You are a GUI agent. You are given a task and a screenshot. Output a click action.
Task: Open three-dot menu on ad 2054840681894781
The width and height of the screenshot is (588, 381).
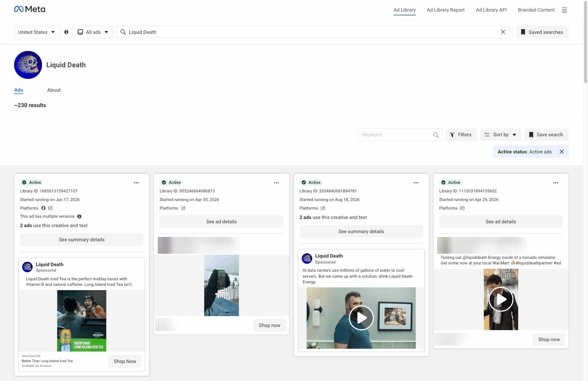click(x=416, y=183)
